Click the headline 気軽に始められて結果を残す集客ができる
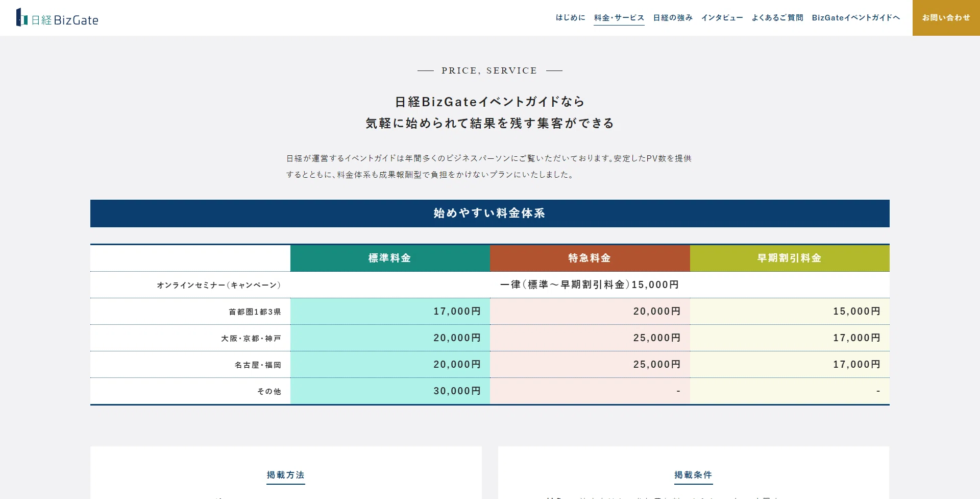 (490, 123)
